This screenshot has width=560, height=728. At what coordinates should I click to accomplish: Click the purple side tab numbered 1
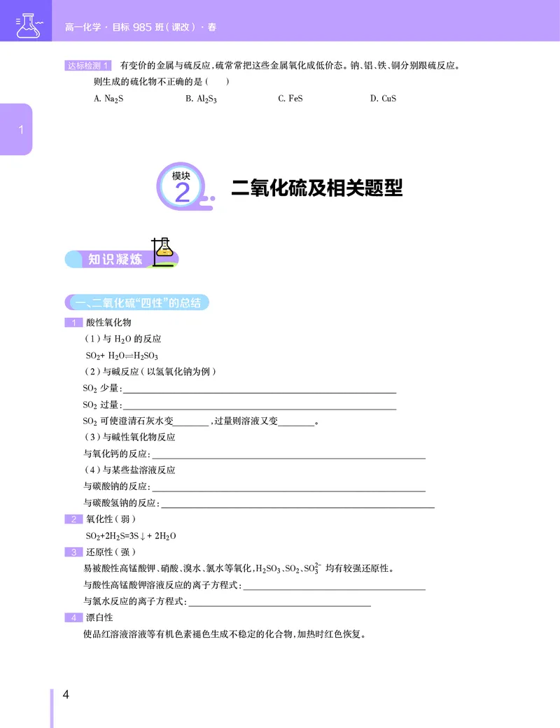(16, 129)
